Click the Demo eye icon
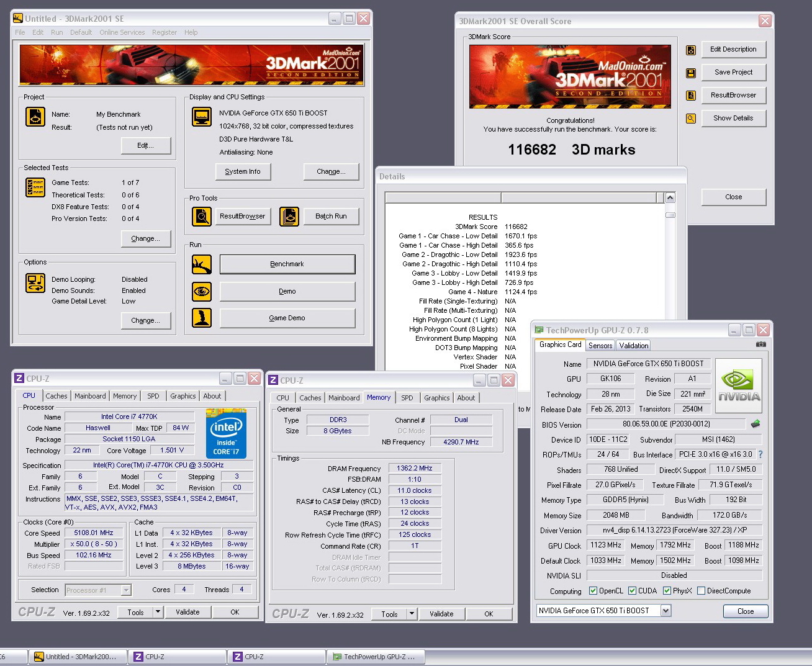 (x=202, y=291)
